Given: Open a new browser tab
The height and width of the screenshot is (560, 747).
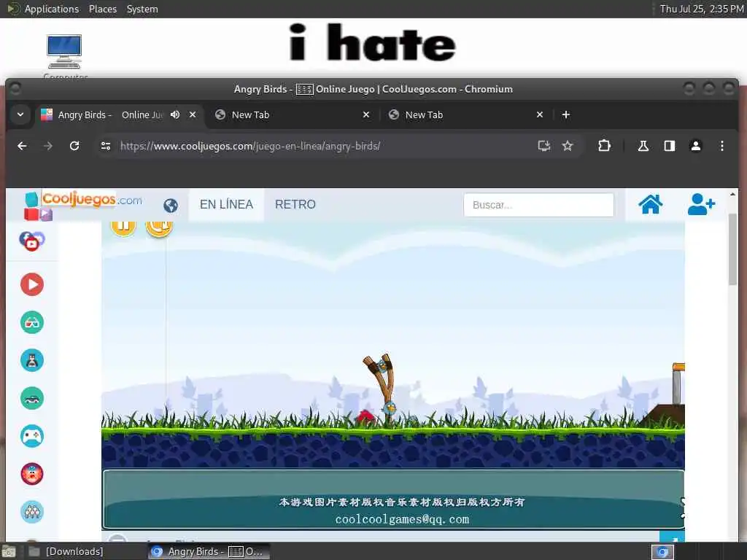Looking at the screenshot, I should (x=565, y=114).
